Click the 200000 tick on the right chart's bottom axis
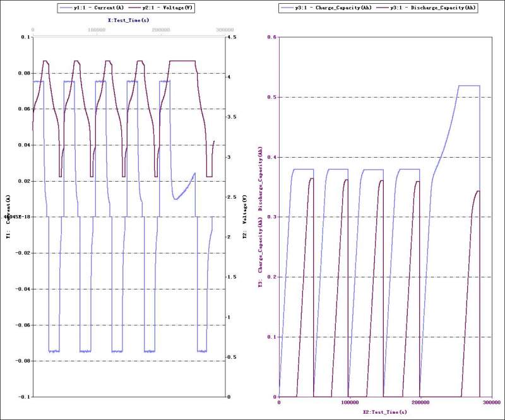Image resolution: width=505 pixels, height=420 pixels. click(x=420, y=403)
